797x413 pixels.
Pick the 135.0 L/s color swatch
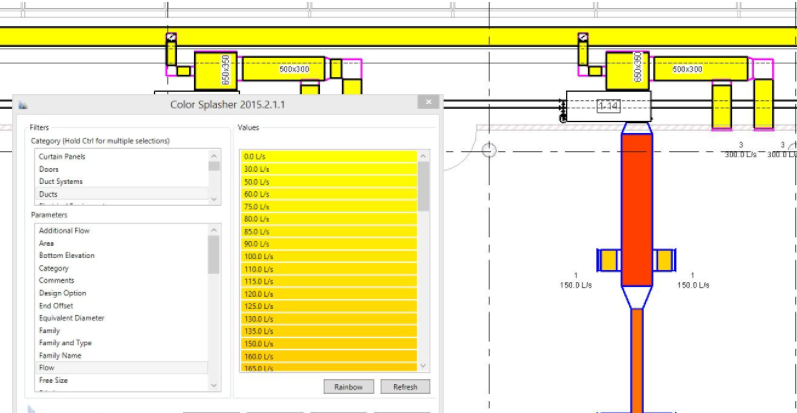(329, 331)
